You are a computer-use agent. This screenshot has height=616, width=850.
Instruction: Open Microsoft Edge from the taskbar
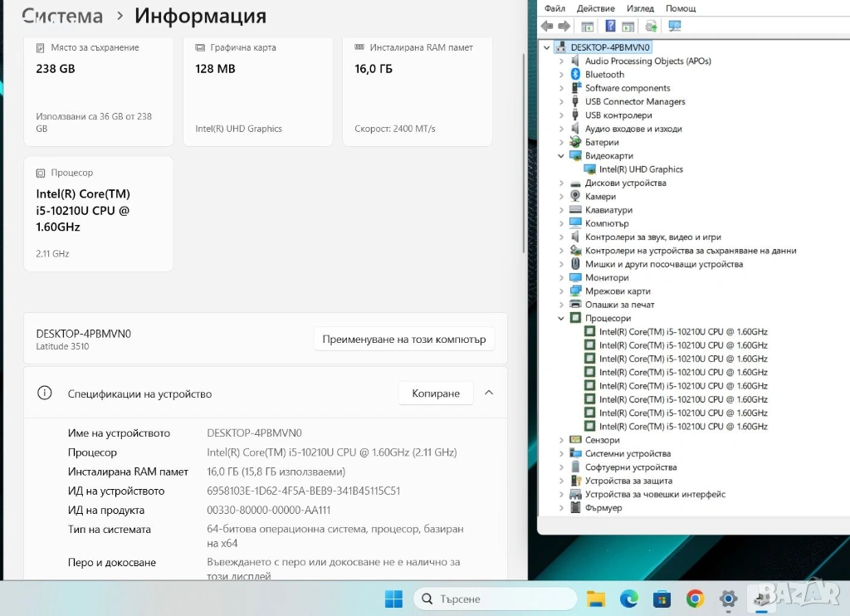point(629,599)
